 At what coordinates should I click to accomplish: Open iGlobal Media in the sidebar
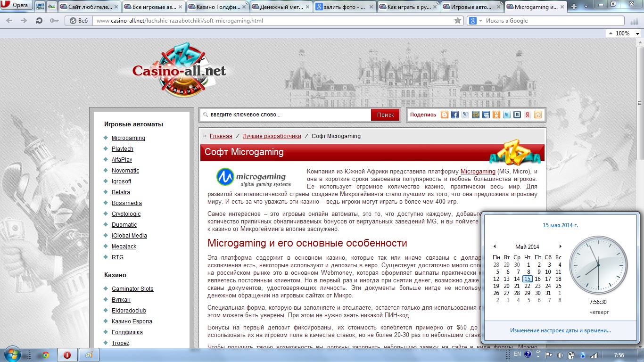coord(129,236)
